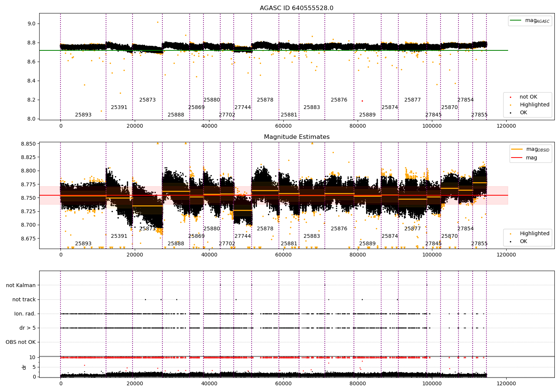Viewport: 560px width, 392px height.
Task: Click obsid label 25391 in the top plot
Action: tap(119, 108)
